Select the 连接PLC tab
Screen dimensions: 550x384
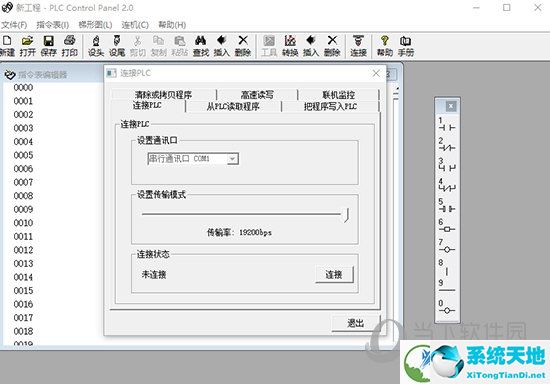point(147,106)
